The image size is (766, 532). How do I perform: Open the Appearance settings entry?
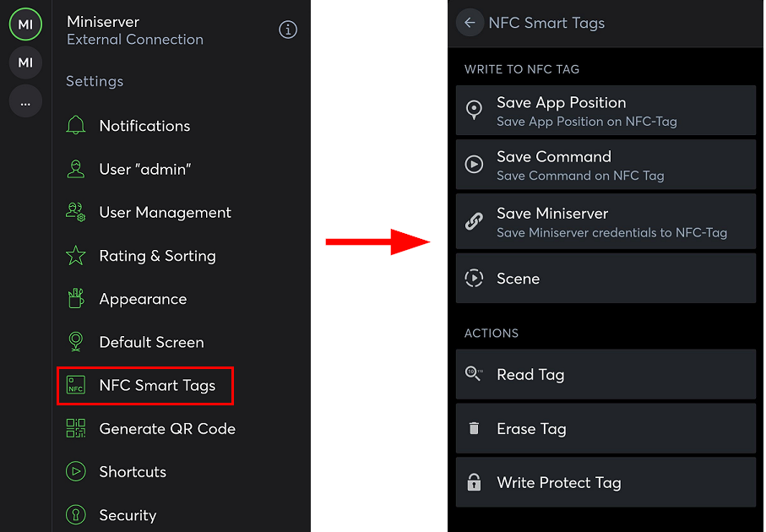[143, 299]
